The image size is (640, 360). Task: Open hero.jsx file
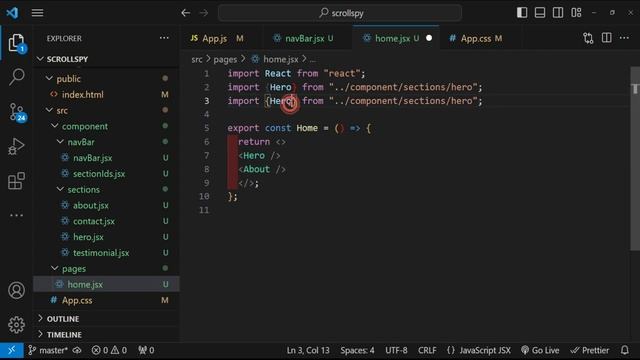(x=106, y=237)
